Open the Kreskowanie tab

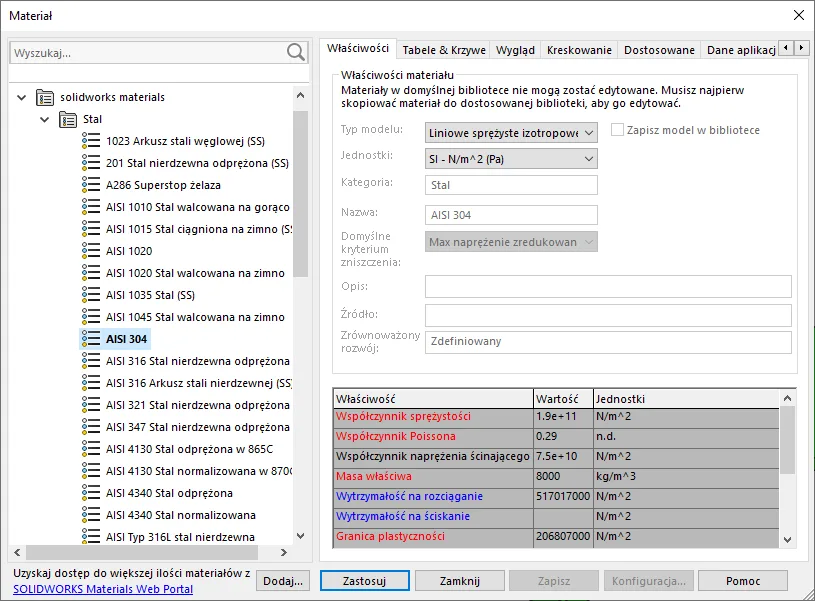click(579, 50)
